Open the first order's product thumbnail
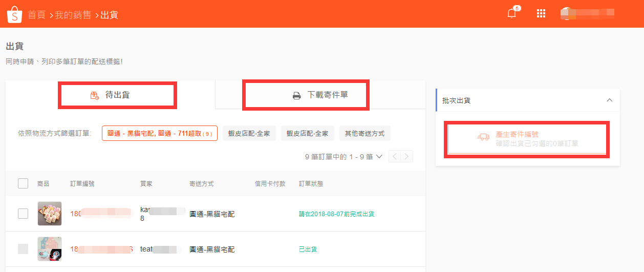 50,214
